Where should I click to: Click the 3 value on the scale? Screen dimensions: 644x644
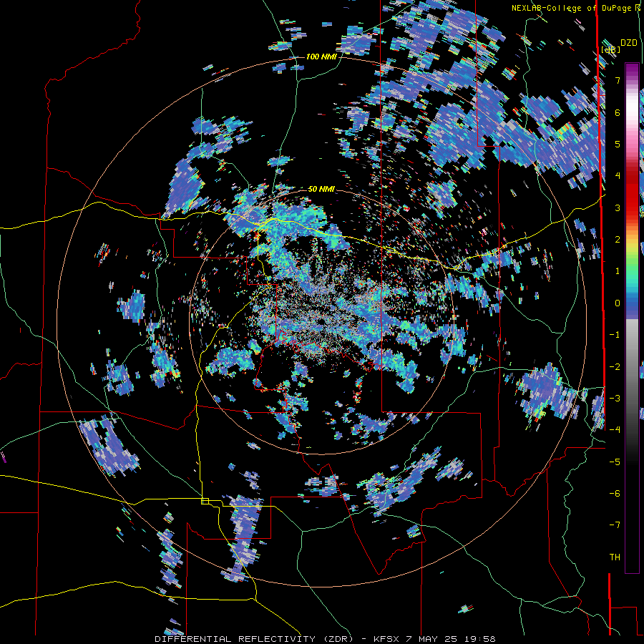(x=618, y=208)
